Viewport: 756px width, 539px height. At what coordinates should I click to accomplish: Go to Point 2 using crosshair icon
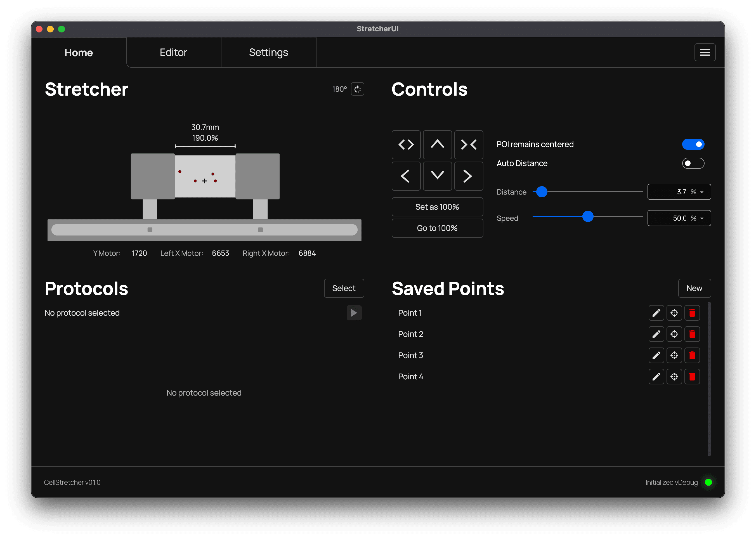coord(674,334)
